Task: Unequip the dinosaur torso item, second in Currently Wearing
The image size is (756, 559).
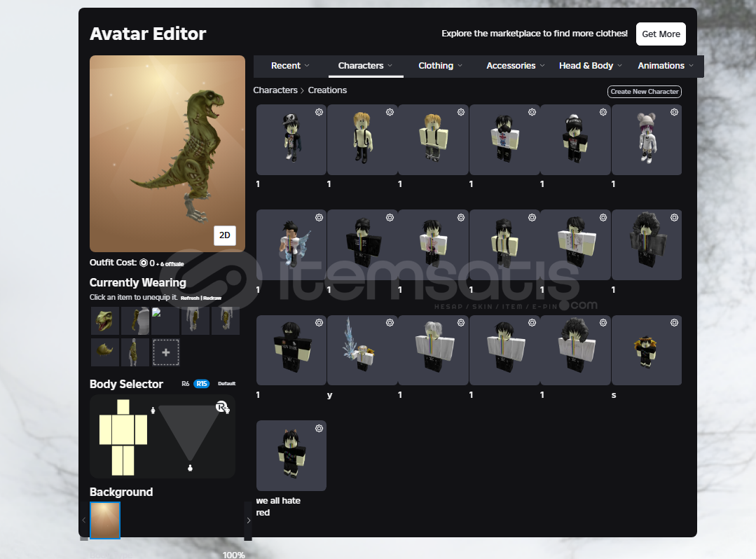Action: (135, 320)
